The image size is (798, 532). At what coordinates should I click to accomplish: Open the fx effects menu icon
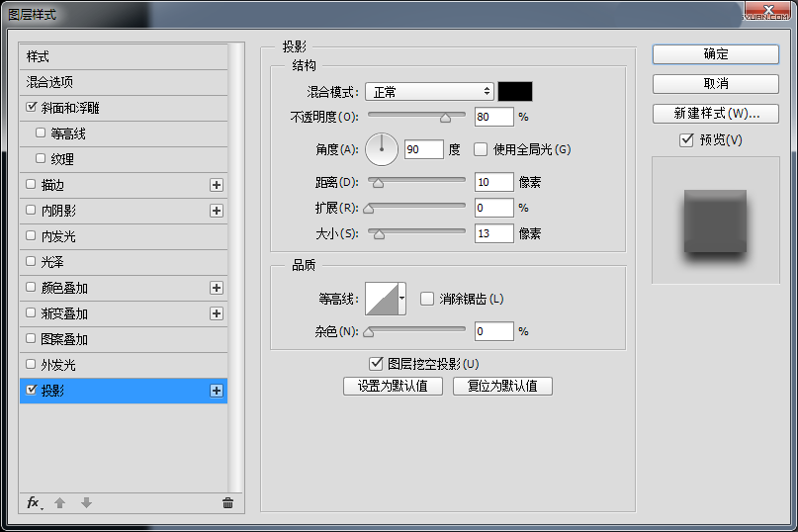coord(34,502)
